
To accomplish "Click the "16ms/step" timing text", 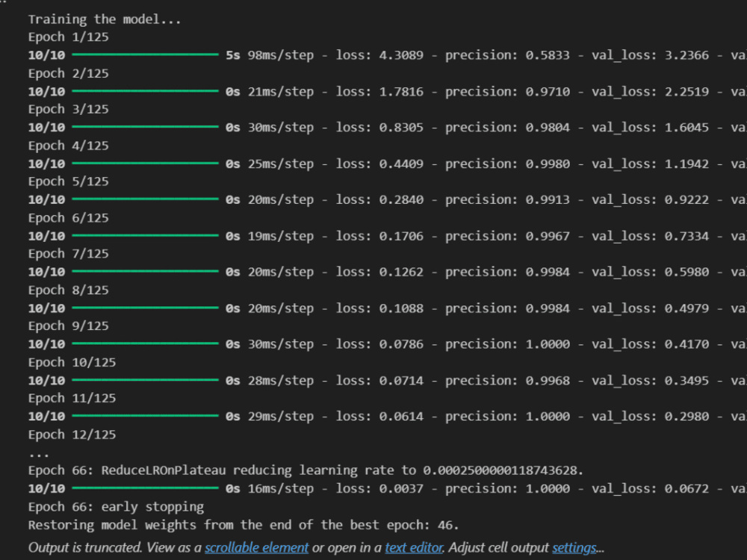I will (281, 488).
